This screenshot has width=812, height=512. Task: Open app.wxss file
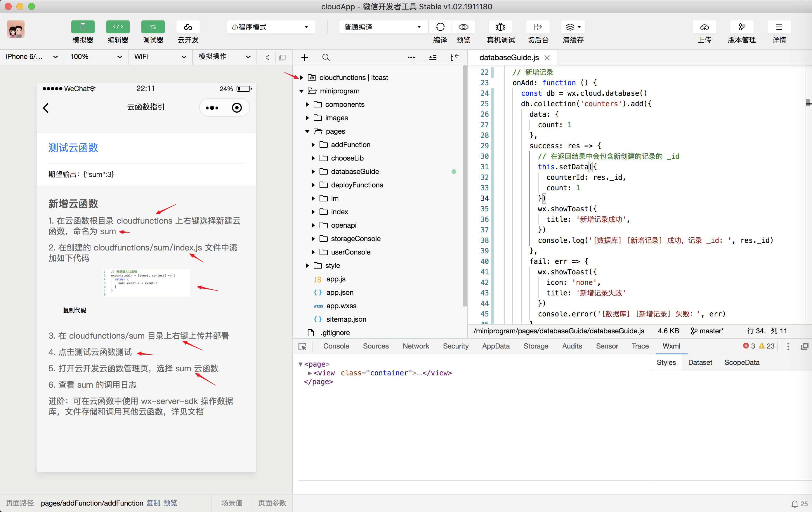pyautogui.click(x=341, y=306)
